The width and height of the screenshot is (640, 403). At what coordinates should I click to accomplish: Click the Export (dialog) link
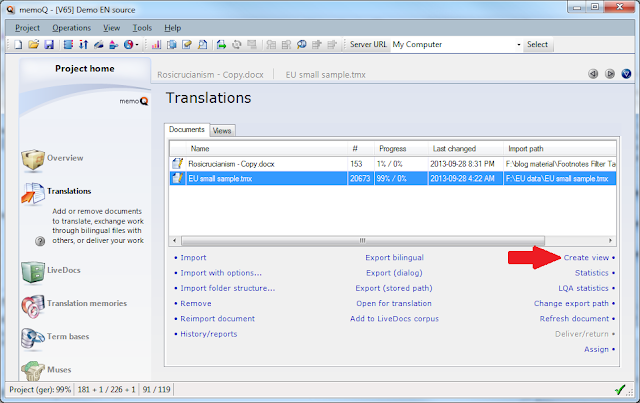[x=394, y=273]
